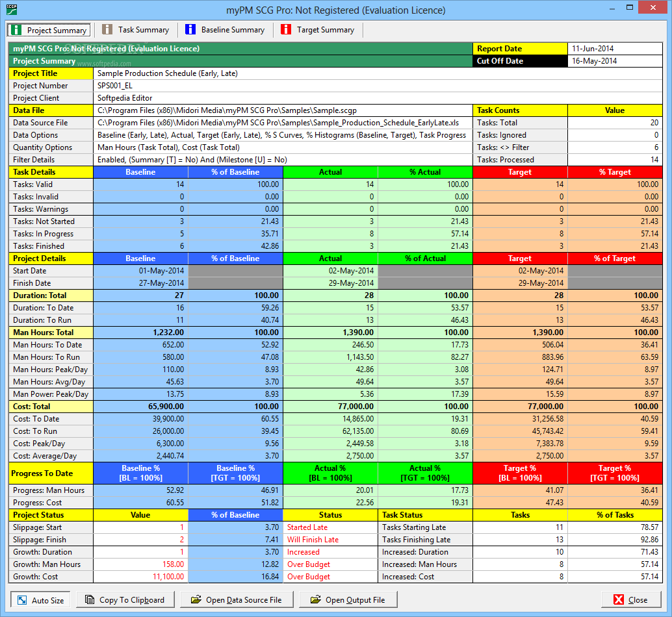The height and width of the screenshot is (617, 672).
Task: Click the Man Hours: Peak/Day row label
Action: coord(51,370)
